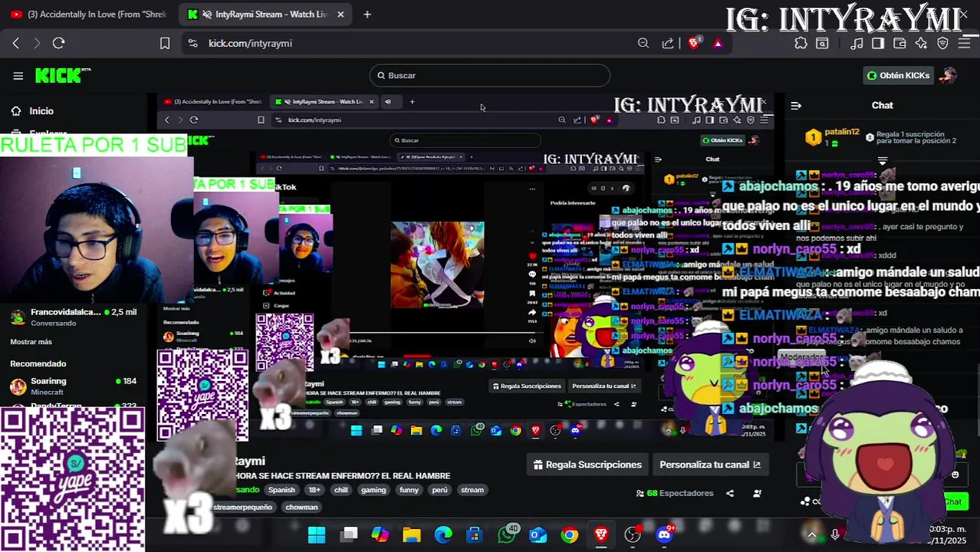Open Microsoft Edge from the taskbar
The image size is (980, 552).
pyautogui.click(x=443, y=534)
